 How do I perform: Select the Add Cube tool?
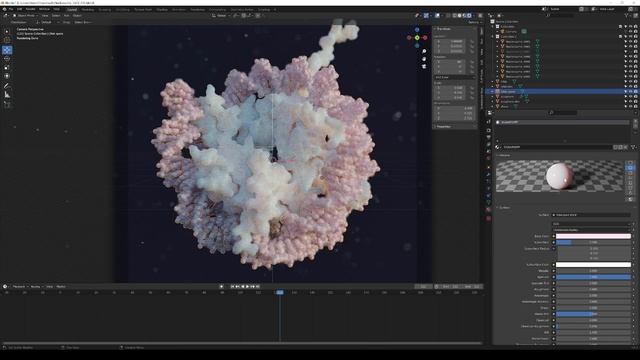(x=7, y=105)
